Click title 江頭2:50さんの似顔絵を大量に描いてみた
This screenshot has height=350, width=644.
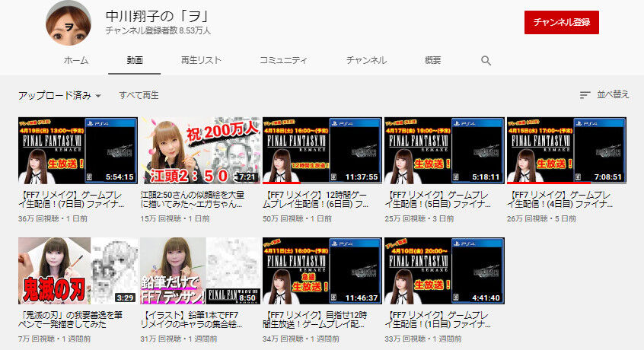click(192, 199)
